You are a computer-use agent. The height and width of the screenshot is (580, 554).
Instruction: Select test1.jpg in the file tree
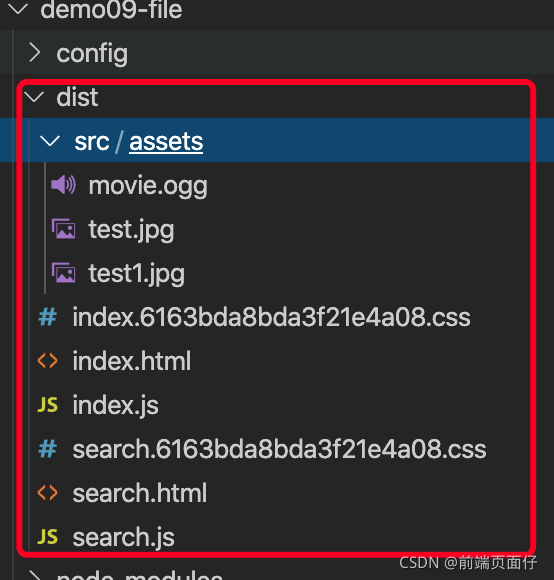tap(136, 274)
